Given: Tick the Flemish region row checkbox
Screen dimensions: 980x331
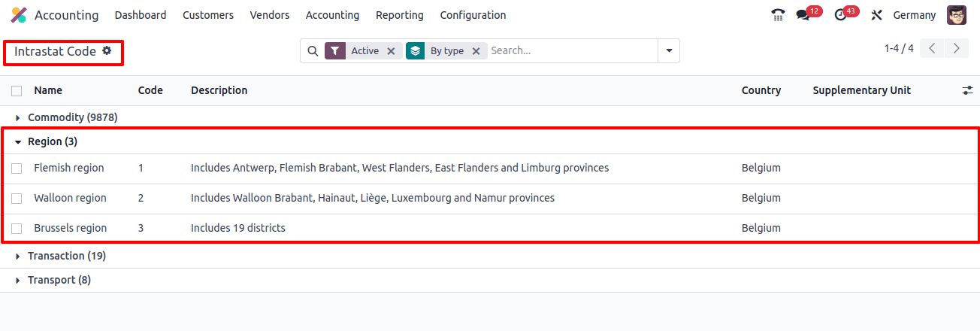Looking at the screenshot, I should click(x=17, y=169).
